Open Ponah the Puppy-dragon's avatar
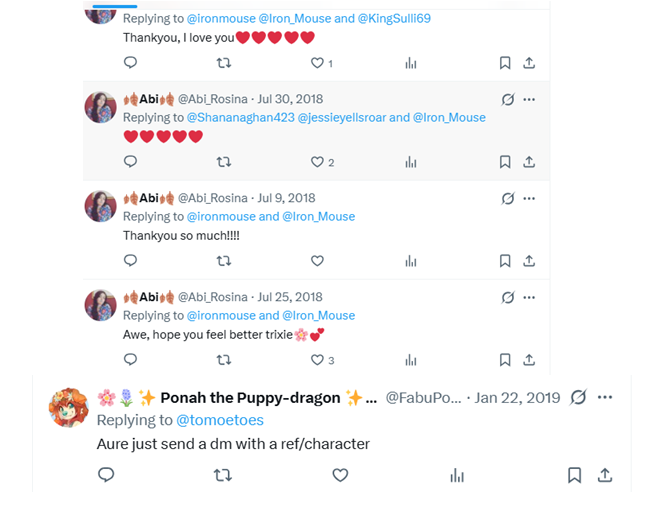This screenshot has width=661, height=512. tap(69, 408)
